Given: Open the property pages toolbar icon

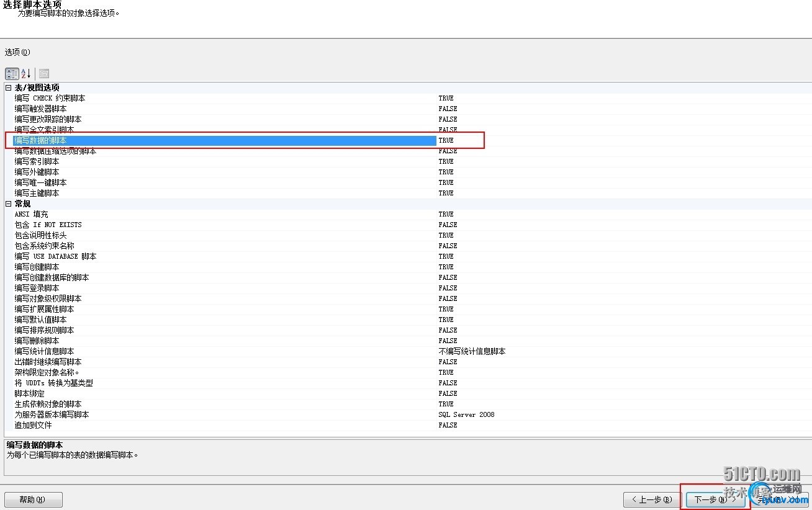Looking at the screenshot, I should (43, 73).
